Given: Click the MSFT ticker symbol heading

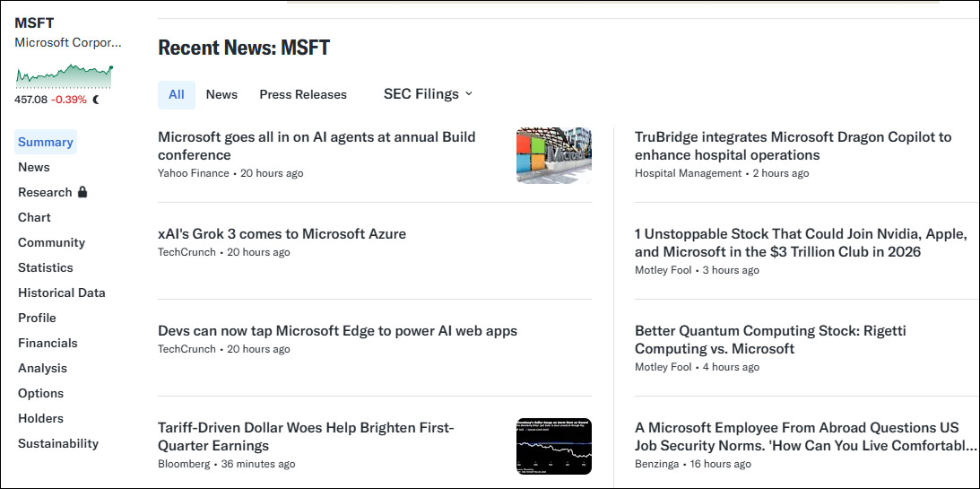Looking at the screenshot, I should [x=35, y=23].
